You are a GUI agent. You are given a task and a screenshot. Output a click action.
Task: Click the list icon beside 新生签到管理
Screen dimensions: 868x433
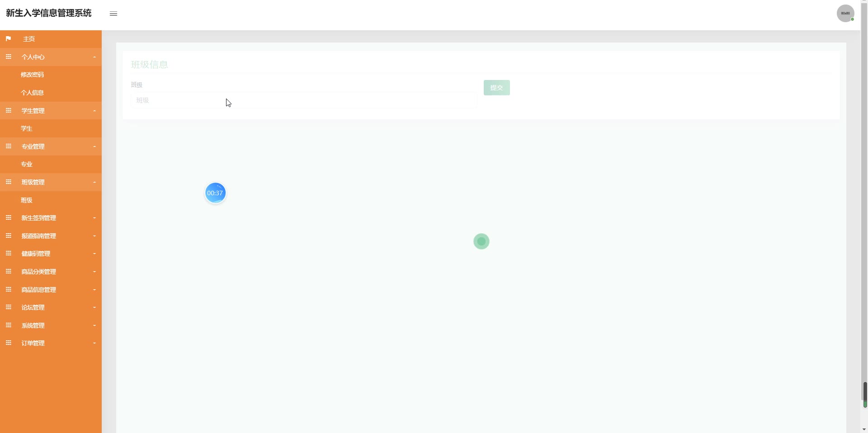click(x=8, y=218)
